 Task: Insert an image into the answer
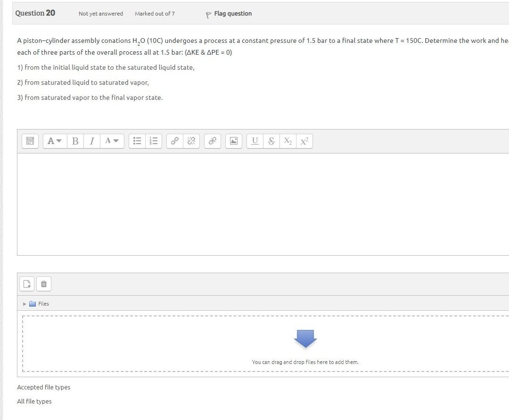click(x=234, y=141)
